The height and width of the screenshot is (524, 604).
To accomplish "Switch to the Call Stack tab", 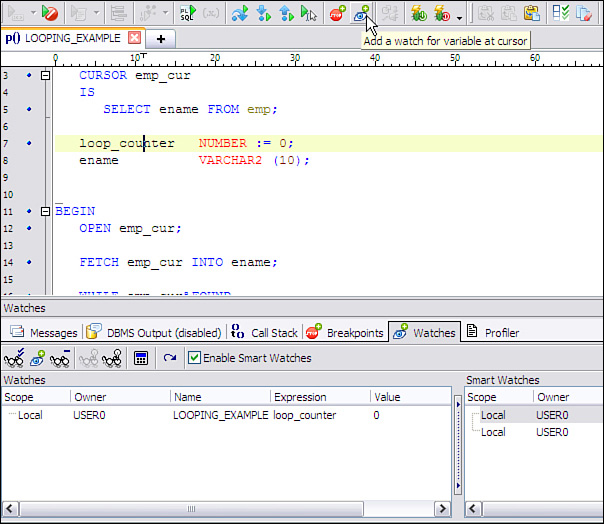I will click(264, 333).
